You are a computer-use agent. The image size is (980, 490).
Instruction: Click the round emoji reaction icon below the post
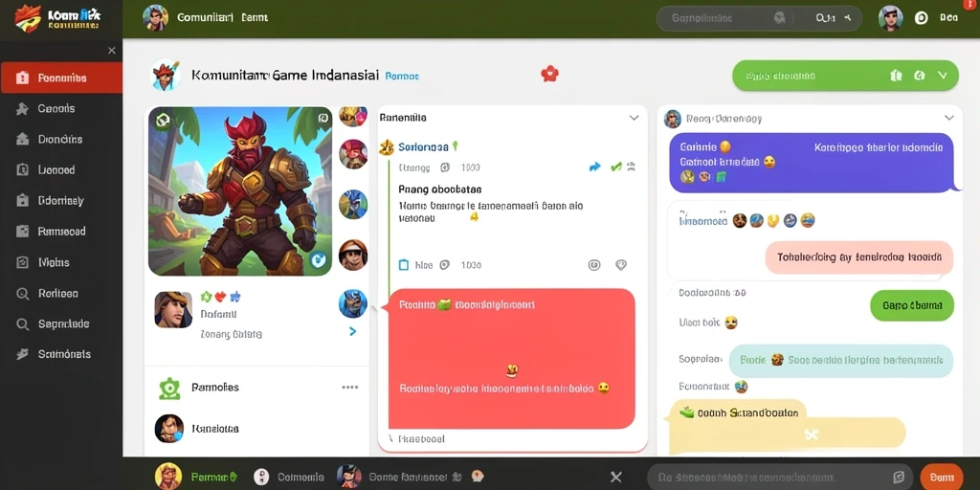(x=594, y=265)
